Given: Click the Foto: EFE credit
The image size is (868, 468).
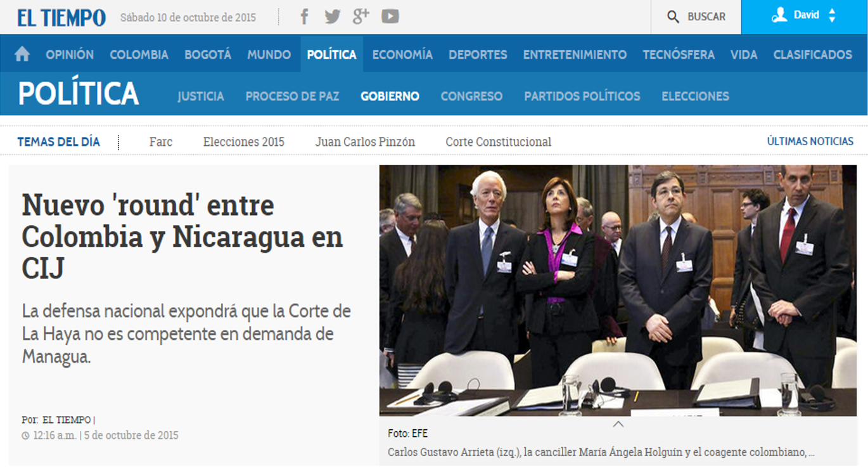Looking at the screenshot, I should click(x=407, y=434).
